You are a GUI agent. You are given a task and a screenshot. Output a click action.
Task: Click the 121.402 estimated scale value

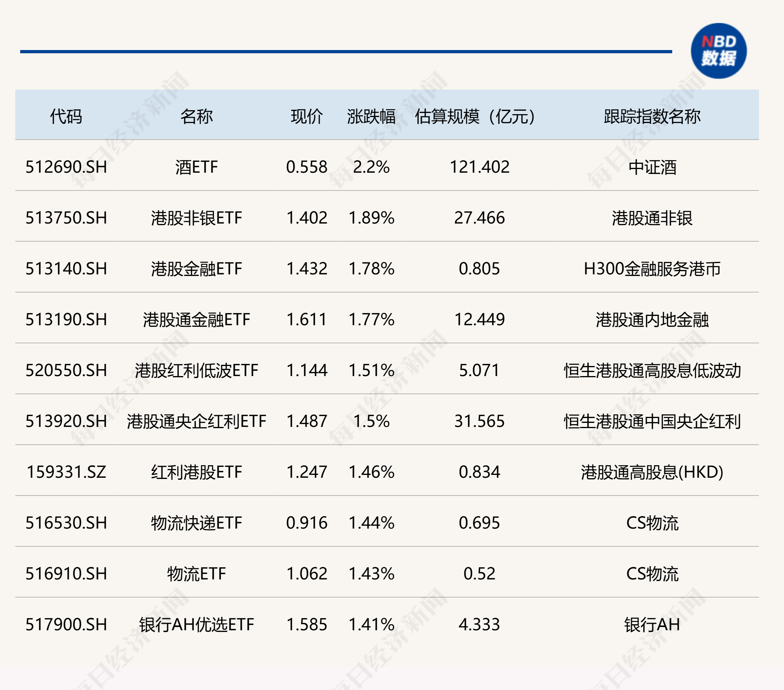479,167
